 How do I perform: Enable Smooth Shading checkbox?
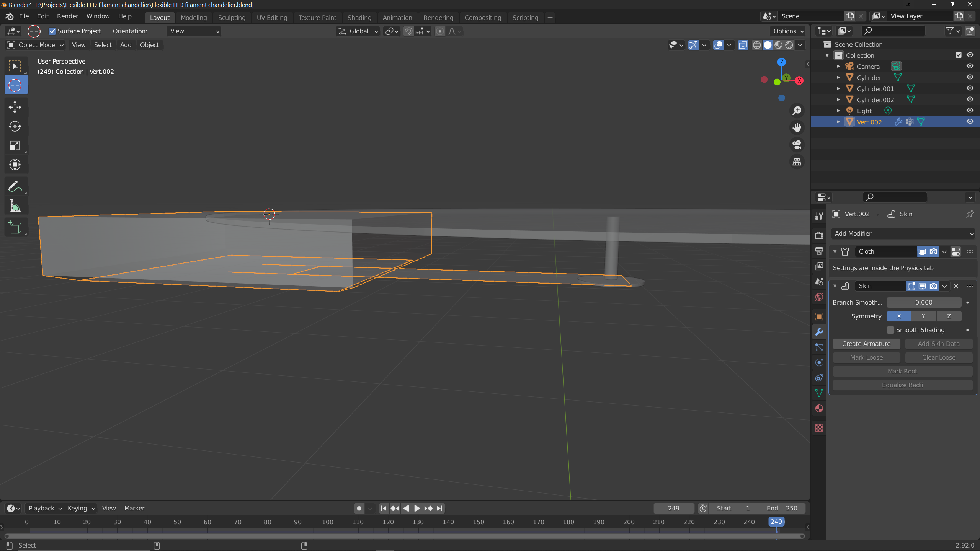(891, 330)
